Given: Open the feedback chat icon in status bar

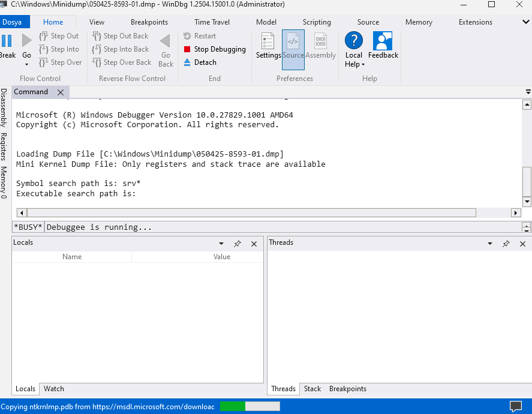Looking at the screenshot, I should click(x=516, y=406).
